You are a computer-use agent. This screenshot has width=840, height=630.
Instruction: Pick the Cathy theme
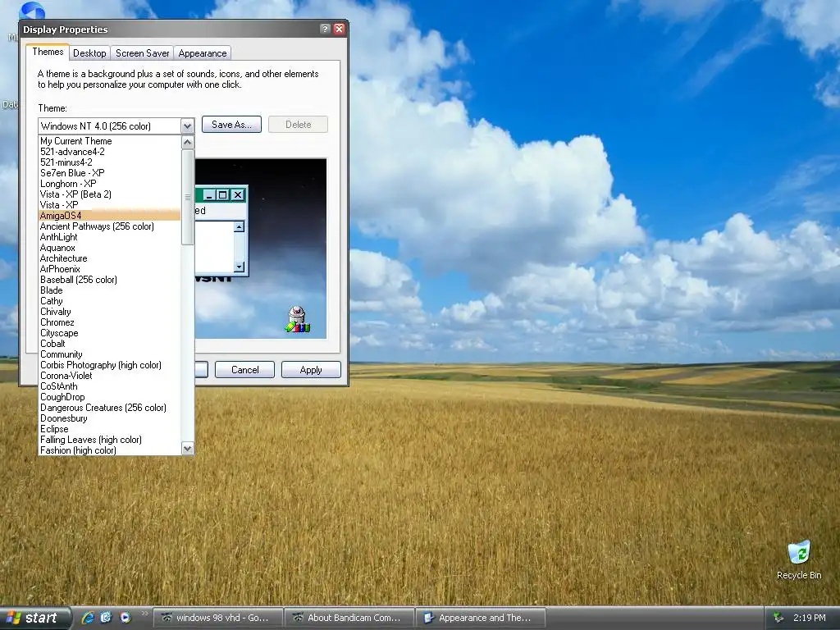109,301
